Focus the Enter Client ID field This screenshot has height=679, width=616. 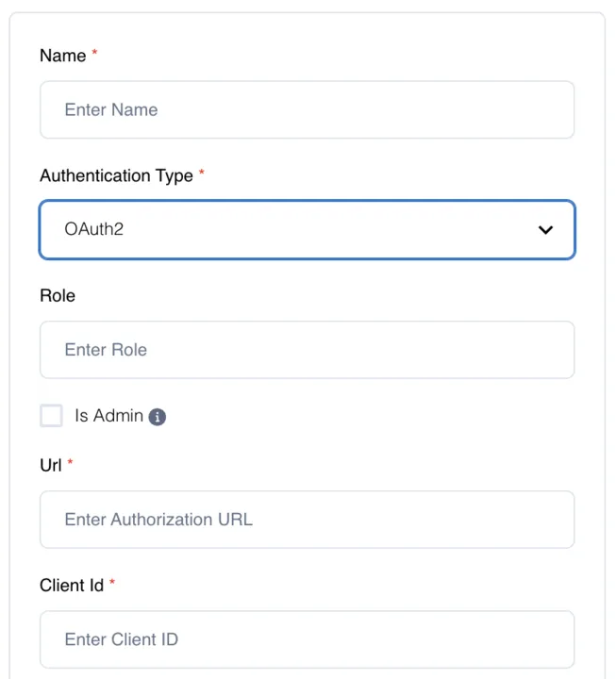(x=308, y=639)
